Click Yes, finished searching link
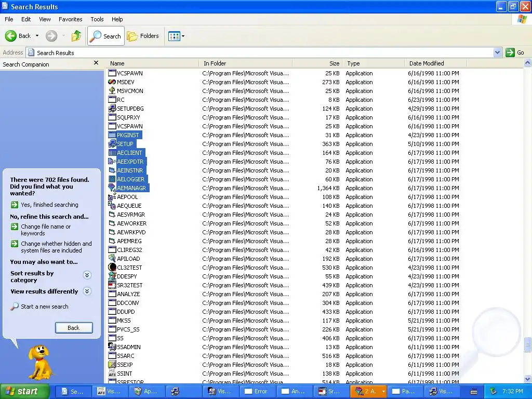 [x=49, y=205]
